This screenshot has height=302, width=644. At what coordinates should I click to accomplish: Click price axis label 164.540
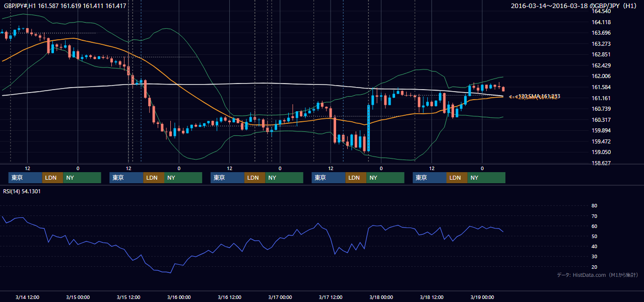coord(601,11)
